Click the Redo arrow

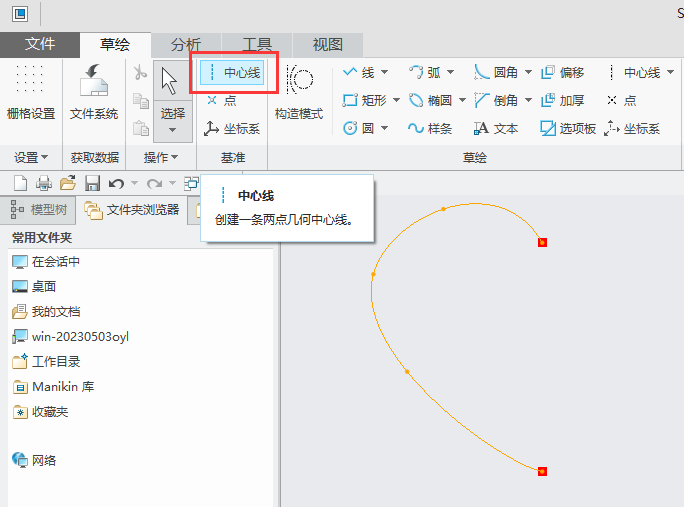tap(154, 184)
